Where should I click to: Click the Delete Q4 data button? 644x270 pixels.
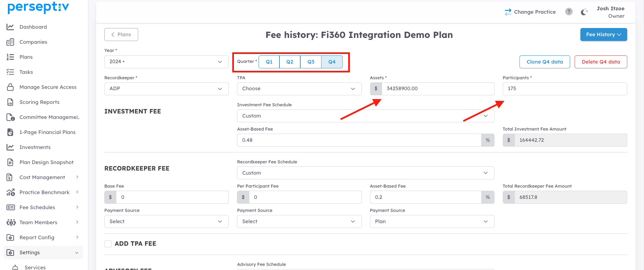[601, 62]
